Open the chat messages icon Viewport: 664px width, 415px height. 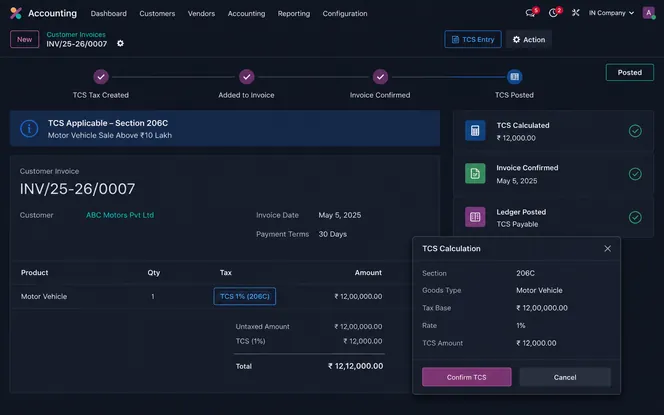coord(530,13)
